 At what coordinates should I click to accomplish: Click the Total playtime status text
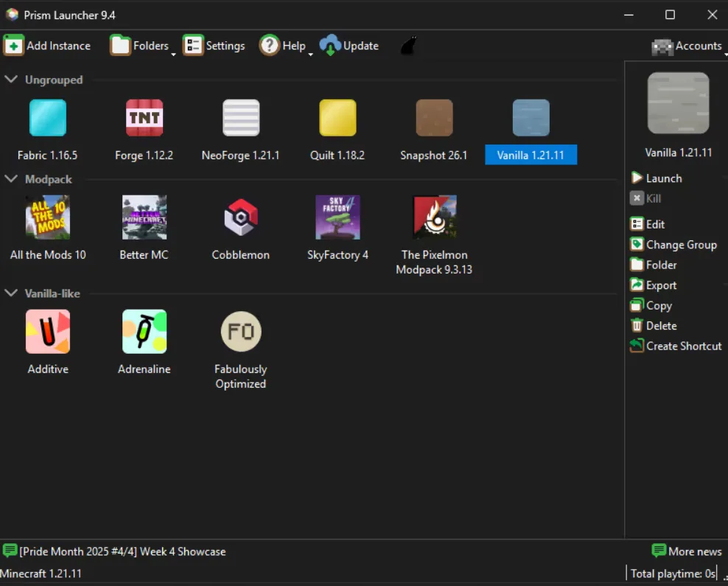point(673,573)
